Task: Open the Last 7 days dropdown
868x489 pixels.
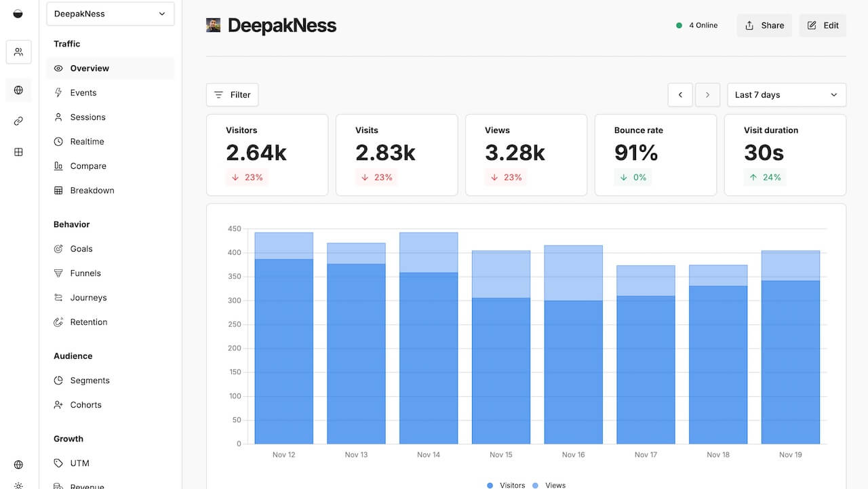Action: [787, 95]
